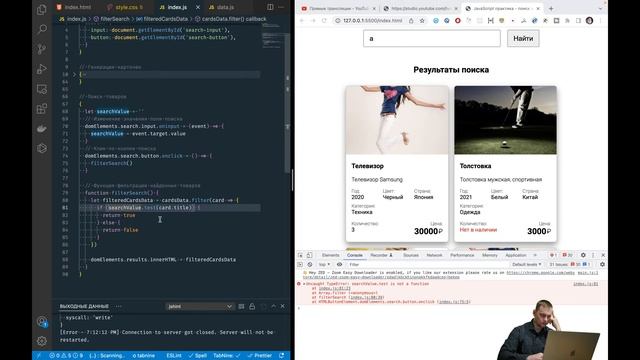Image resolution: width=640 pixels, height=360 pixels.
Task: Bookmark this page with star icon
Action: 422,20
